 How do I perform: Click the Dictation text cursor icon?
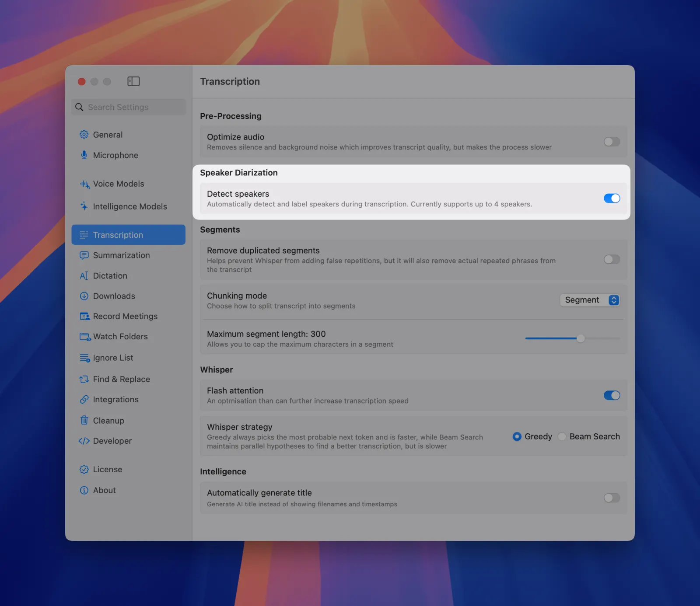(x=84, y=276)
